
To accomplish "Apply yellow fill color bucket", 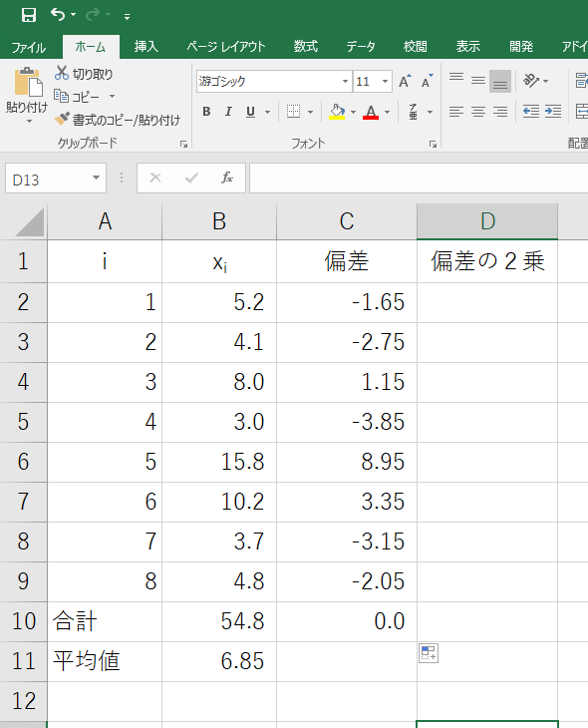I will pyautogui.click(x=337, y=112).
